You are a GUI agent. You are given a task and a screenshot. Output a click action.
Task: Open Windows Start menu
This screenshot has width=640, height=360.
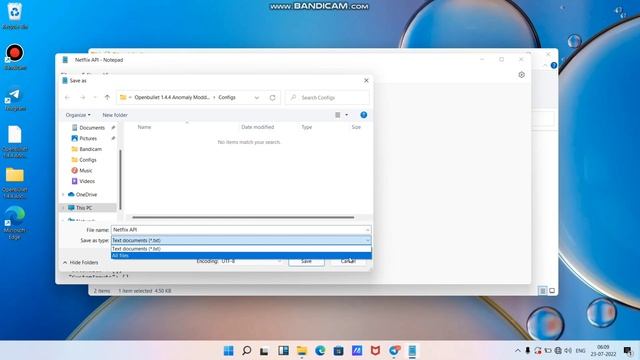click(229, 351)
